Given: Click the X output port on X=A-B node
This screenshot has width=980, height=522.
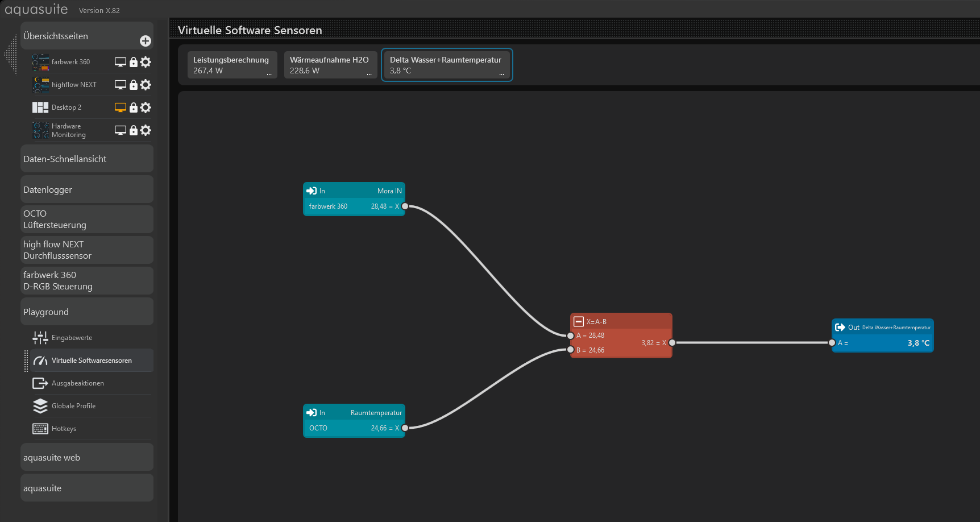Looking at the screenshot, I should point(672,343).
